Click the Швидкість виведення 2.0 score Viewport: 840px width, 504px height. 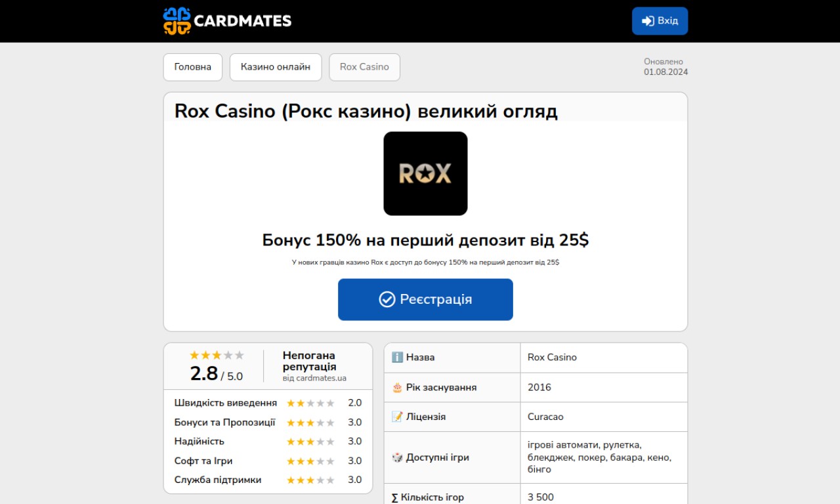tap(354, 403)
